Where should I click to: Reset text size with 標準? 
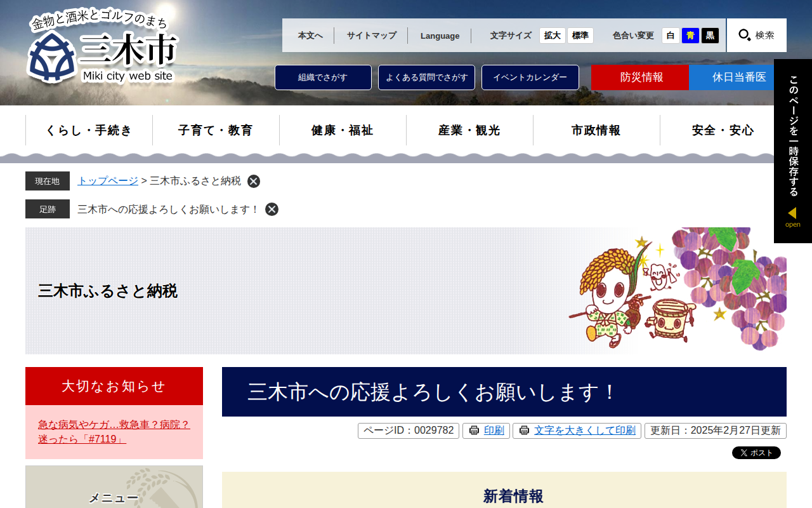[580, 36]
